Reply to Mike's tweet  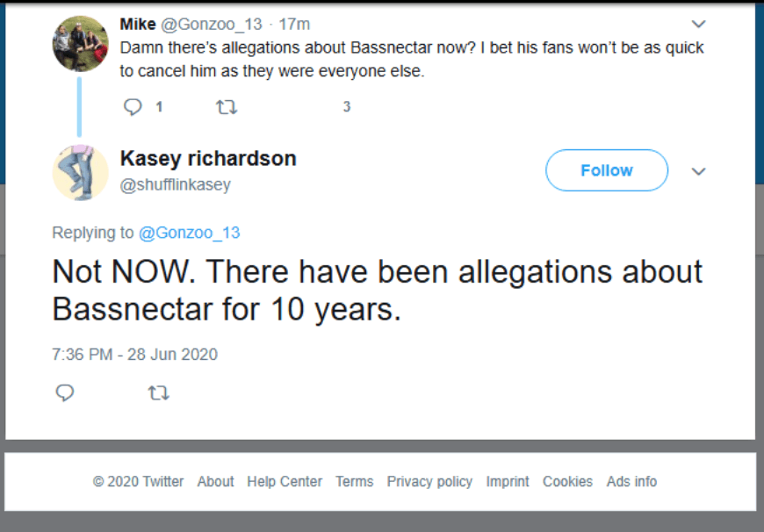pyautogui.click(x=133, y=107)
